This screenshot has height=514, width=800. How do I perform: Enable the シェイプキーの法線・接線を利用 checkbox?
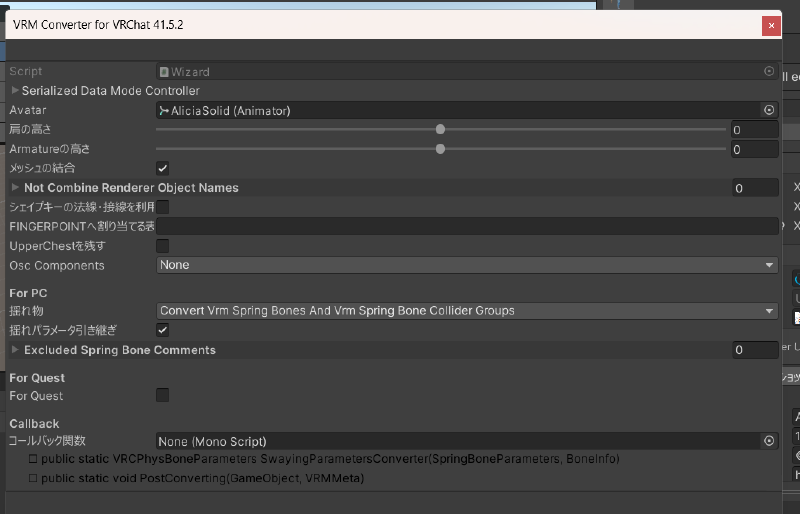pyautogui.click(x=163, y=207)
